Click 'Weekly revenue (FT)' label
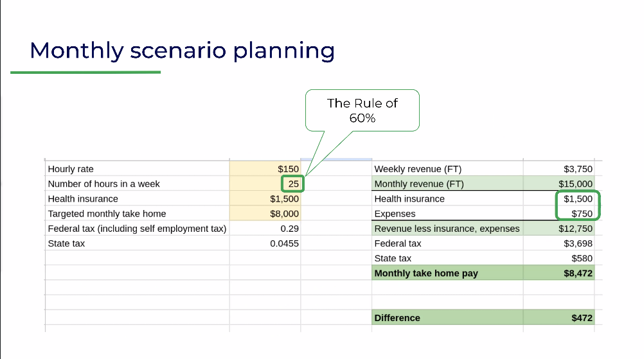This screenshot has width=644, height=359. pyautogui.click(x=418, y=169)
